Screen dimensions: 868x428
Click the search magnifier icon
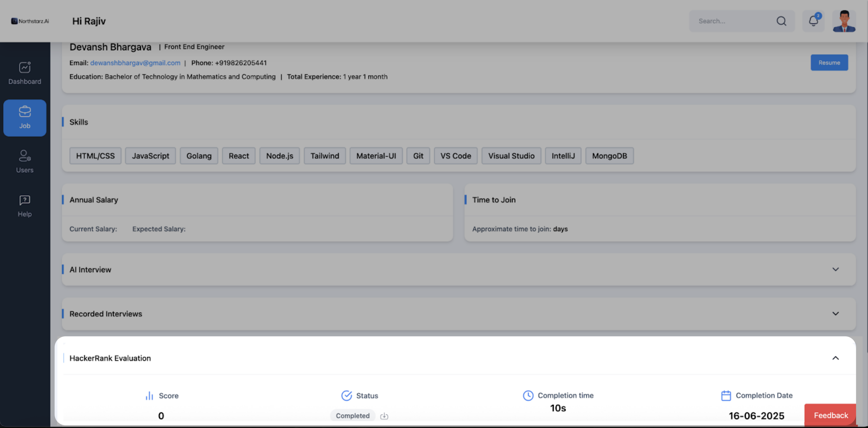click(781, 21)
